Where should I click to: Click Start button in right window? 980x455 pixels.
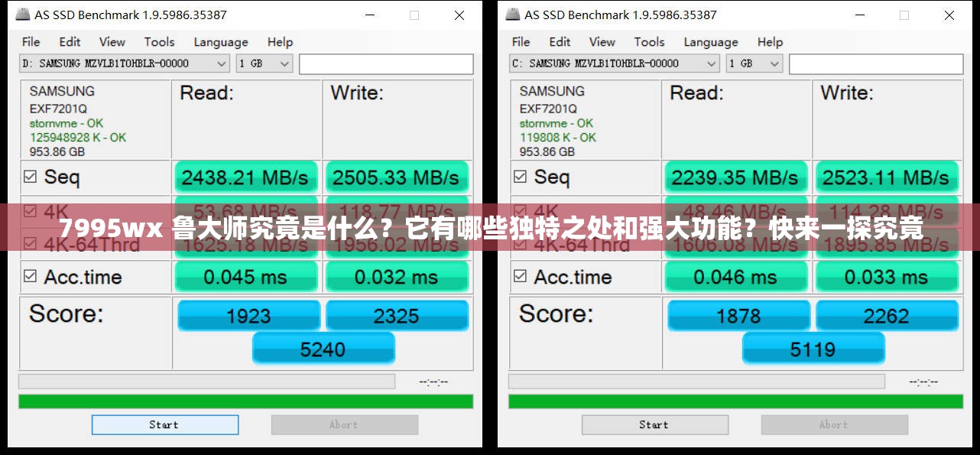pyautogui.click(x=655, y=424)
